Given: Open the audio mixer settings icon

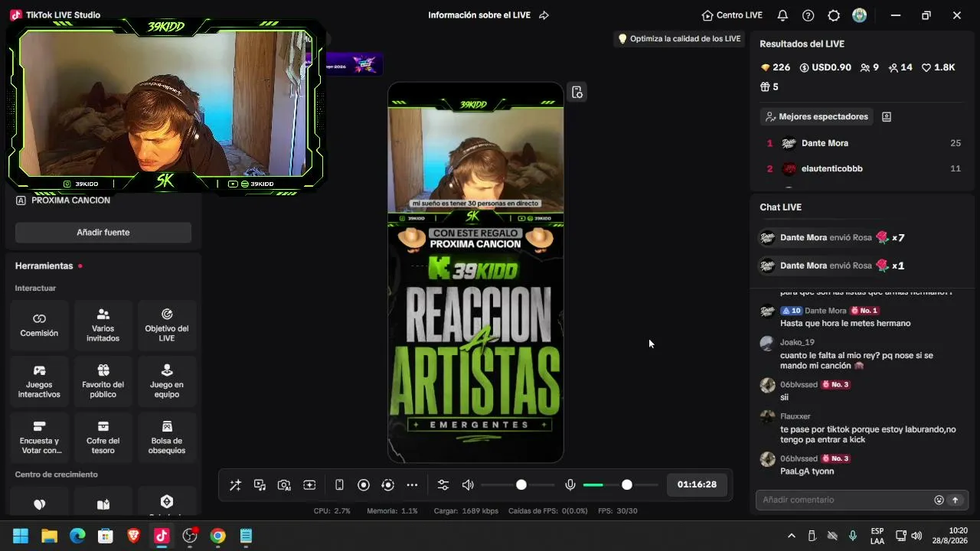Looking at the screenshot, I should [443, 484].
